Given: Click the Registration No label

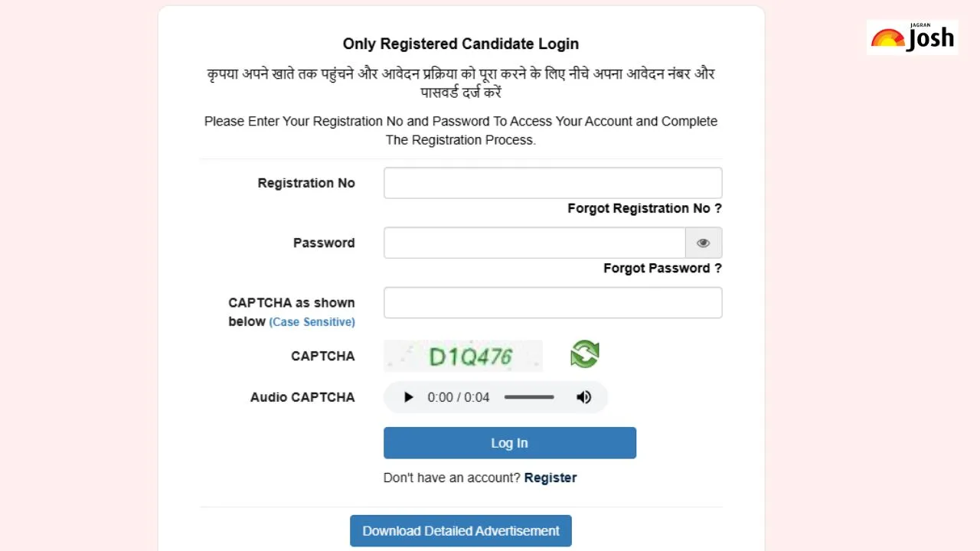Looking at the screenshot, I should [306, 183].
